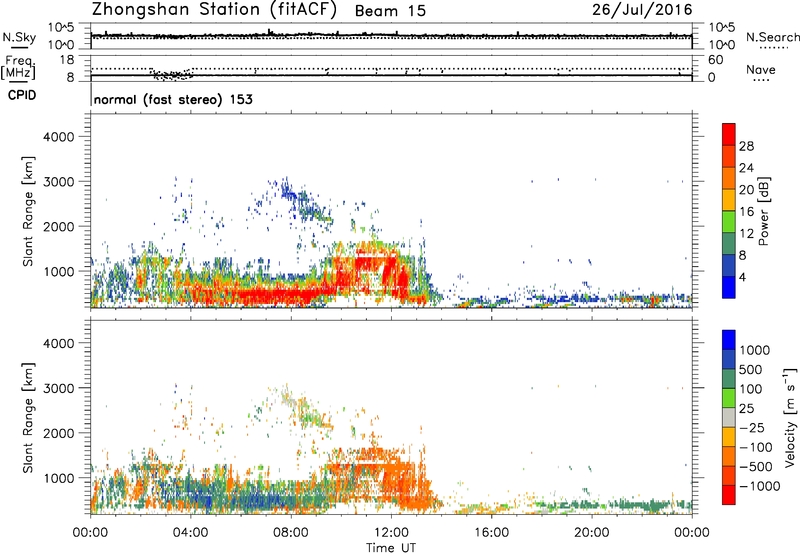Click the N.Sky legend label
This screenshot has height=554, width=800.
pos(19,38)
